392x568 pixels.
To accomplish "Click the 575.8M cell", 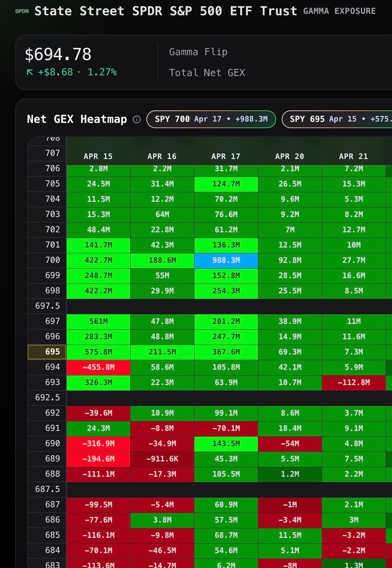I will pos(99,352).
